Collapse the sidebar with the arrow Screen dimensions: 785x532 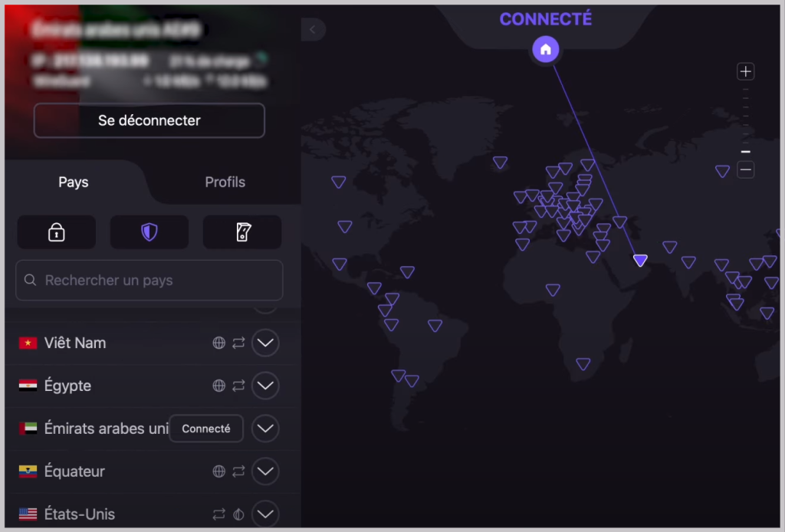313,30
